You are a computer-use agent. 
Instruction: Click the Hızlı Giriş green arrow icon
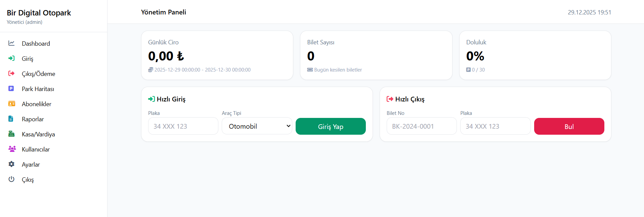click(151, 99)
